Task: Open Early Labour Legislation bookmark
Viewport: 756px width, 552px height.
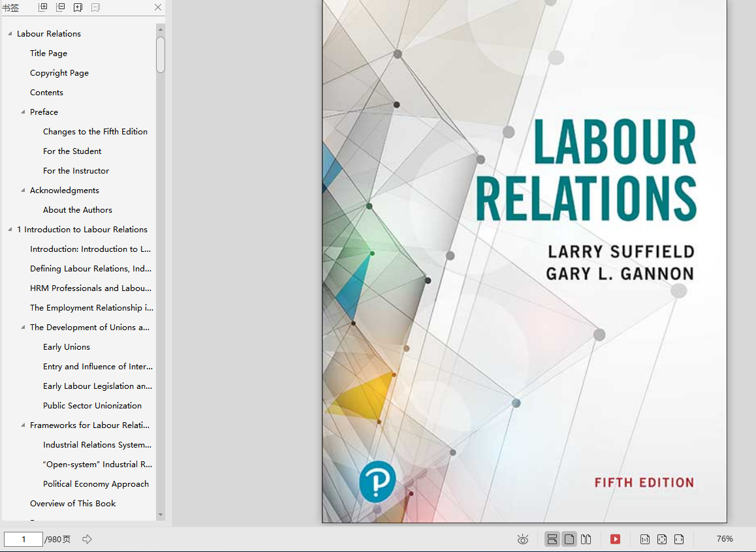Action: [97, 386]
